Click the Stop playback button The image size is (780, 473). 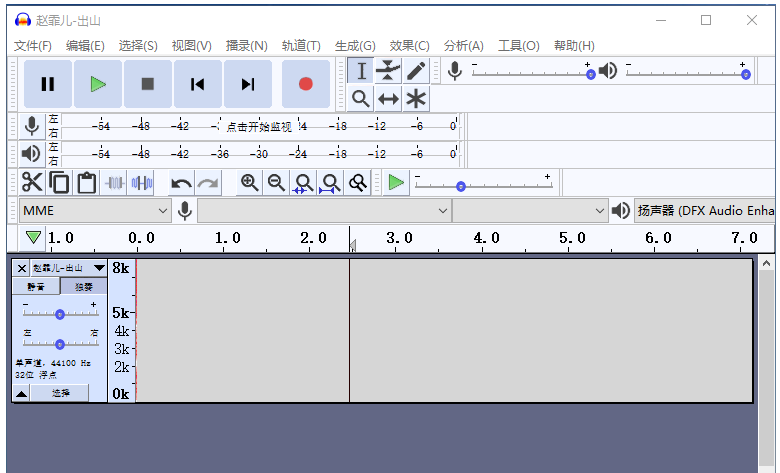(x=147, y=84)
